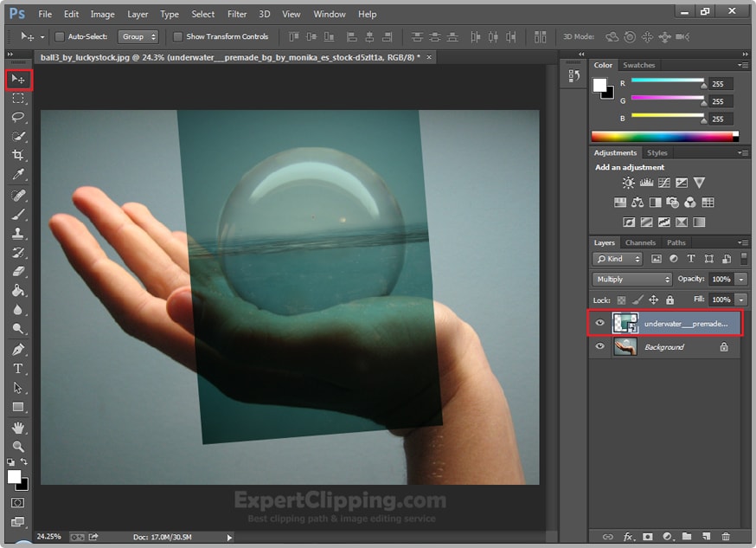This screenshot has width=756, height=548.
Task: Delete layer using the trash icon
Action: (726, 537)
